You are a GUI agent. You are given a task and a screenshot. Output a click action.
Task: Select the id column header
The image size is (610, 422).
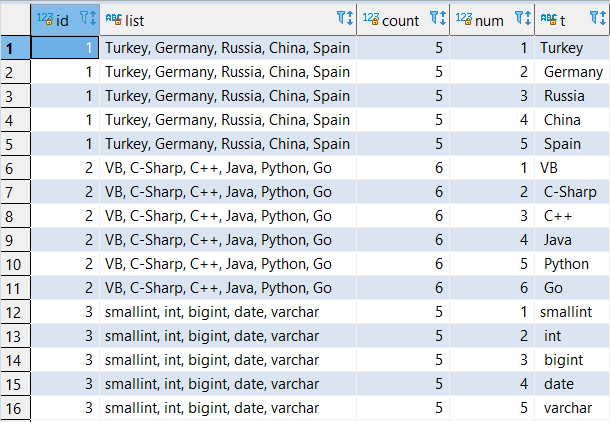(x=65, y=20)
